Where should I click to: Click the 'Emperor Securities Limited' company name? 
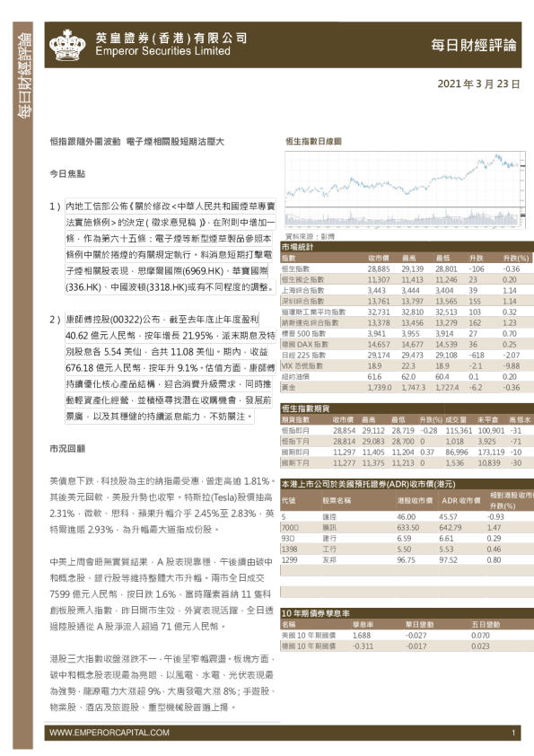pyautogui.click(x=162, y=51)
